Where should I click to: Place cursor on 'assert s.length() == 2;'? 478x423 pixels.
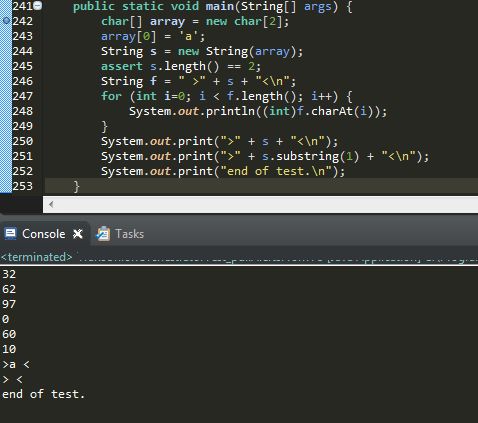pos(181,66)
